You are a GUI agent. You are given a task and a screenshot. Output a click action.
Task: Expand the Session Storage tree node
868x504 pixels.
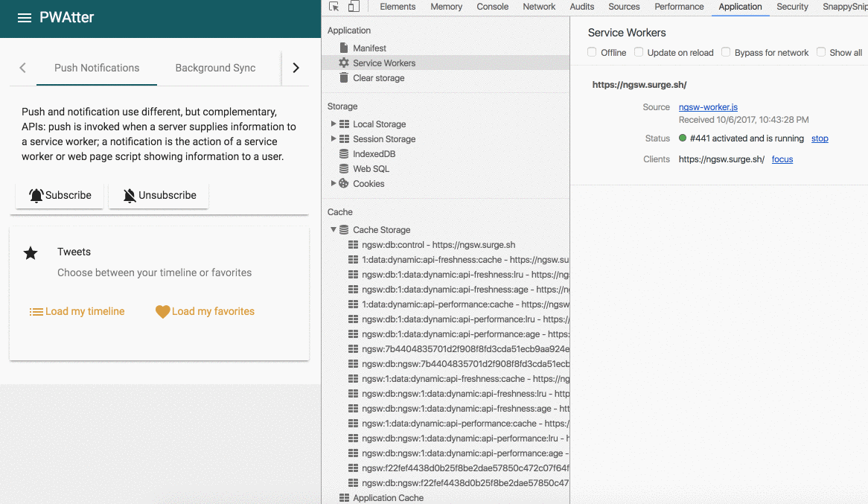tap(334, 138)
